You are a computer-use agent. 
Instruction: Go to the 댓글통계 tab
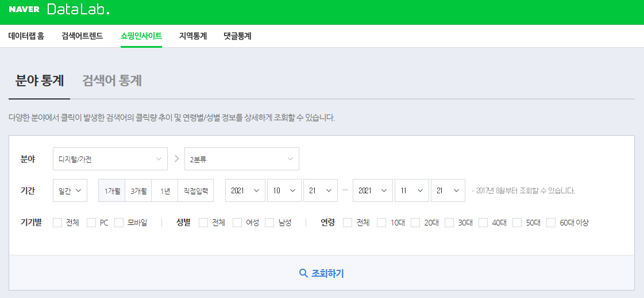237,36
